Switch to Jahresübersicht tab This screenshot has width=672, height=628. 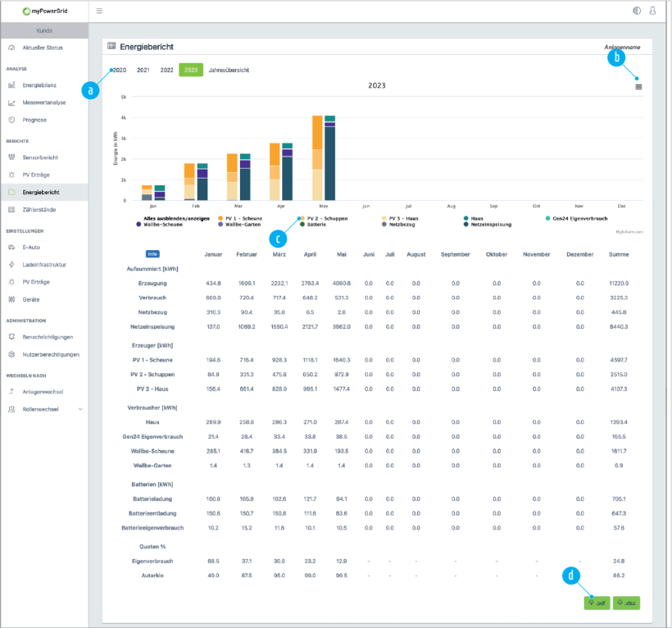(229, 71)
